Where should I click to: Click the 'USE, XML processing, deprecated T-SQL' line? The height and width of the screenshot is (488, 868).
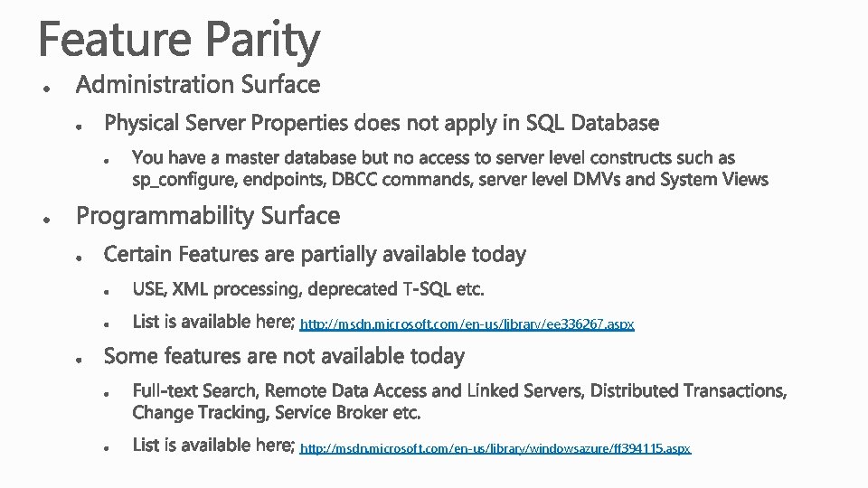coord(308,289)
